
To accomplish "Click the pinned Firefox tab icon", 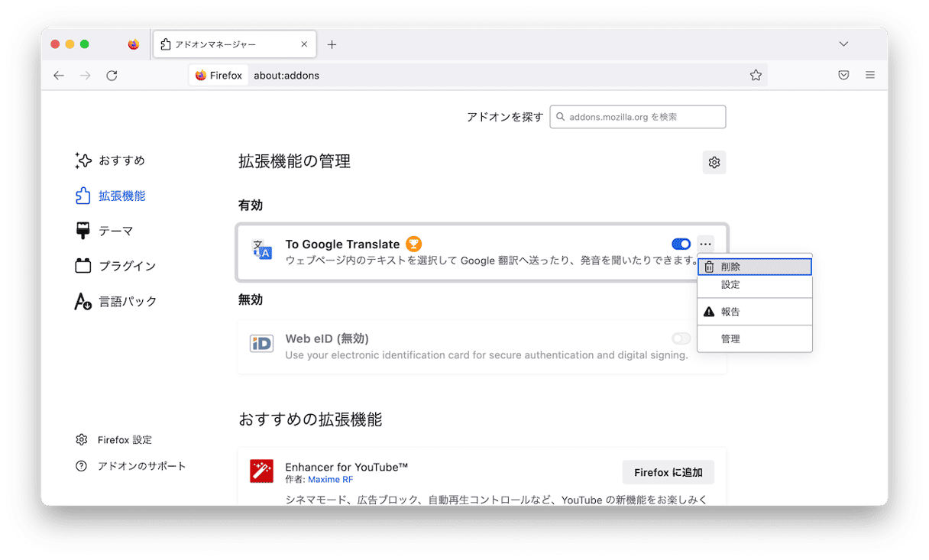I will coord(134,44).
